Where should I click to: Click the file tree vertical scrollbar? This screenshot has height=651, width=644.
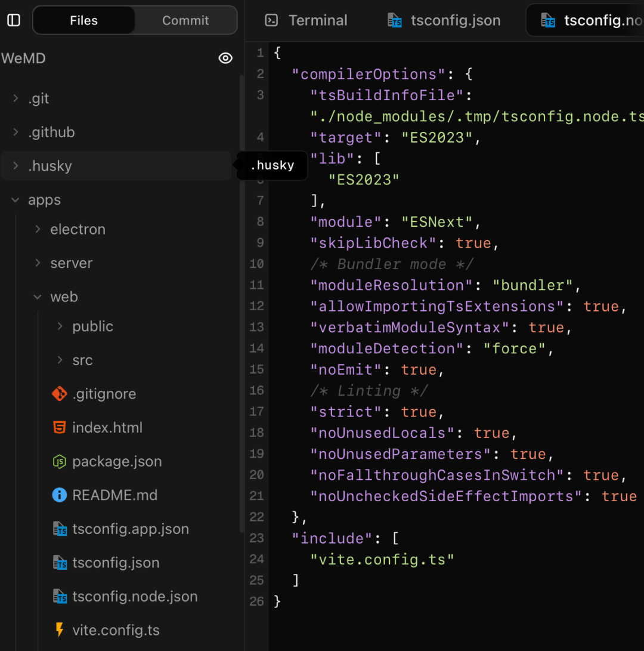click(x=241, y=298)
